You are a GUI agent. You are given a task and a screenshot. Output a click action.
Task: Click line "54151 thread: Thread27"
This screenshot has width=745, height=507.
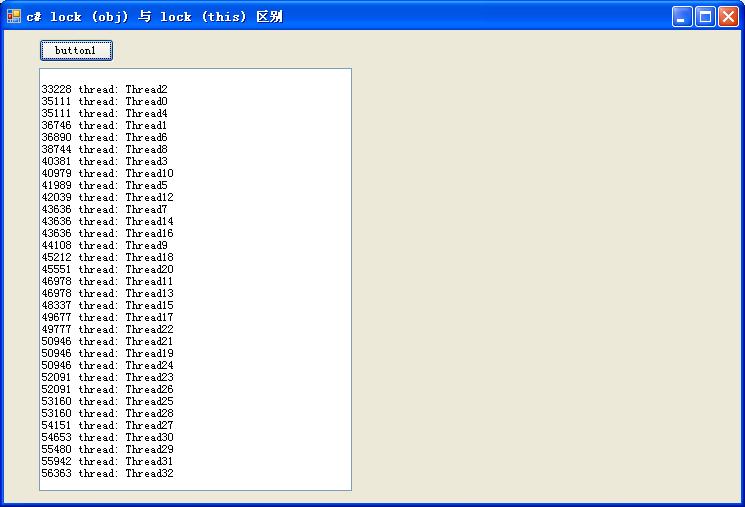coord(107,425)
